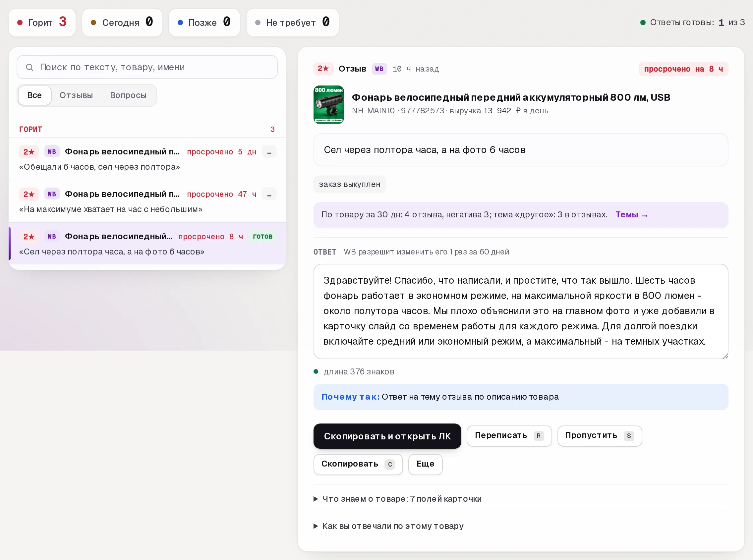Click the ГОТОВ badge on the selected review
Image resolution: width=753 pixels, height=560 pixels.
[262, 236]
